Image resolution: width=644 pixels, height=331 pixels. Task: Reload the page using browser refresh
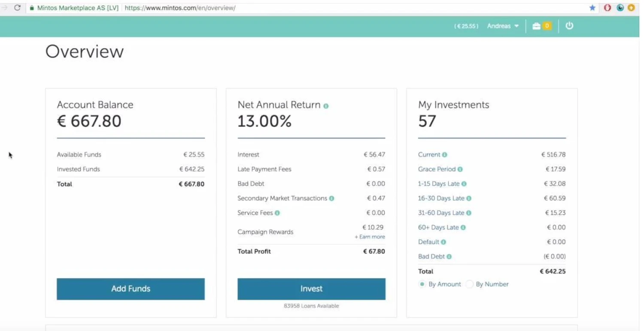pos(17,8)
